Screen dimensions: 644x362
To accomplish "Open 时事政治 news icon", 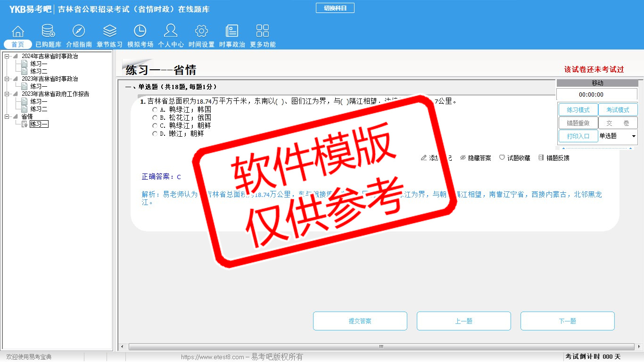I will (232, 31).
